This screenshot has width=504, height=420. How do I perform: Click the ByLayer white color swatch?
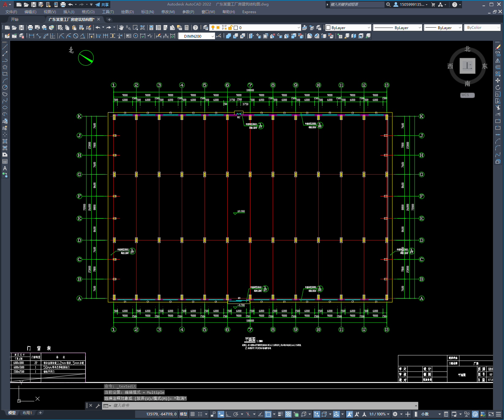tap(328, 28)
